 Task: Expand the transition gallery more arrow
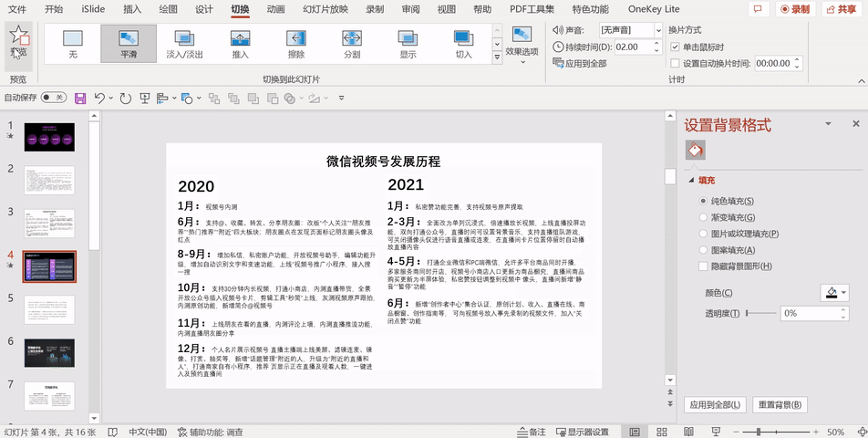click(x=497, y=57)
